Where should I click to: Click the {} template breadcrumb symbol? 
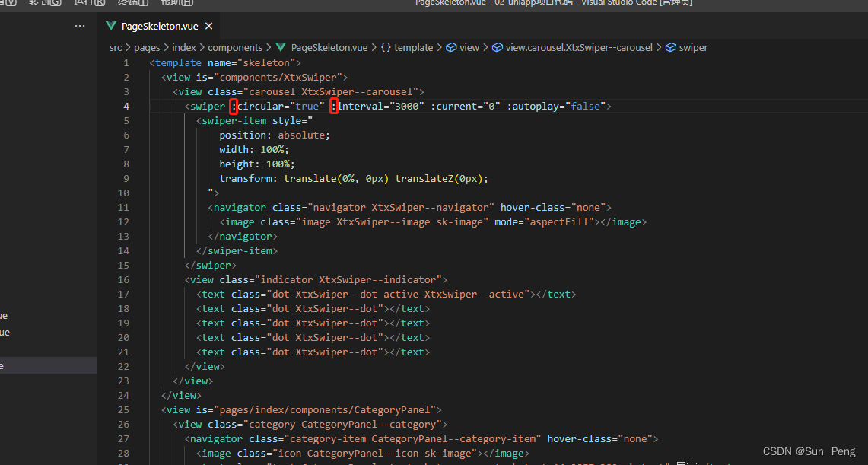[x=407, y=48]
